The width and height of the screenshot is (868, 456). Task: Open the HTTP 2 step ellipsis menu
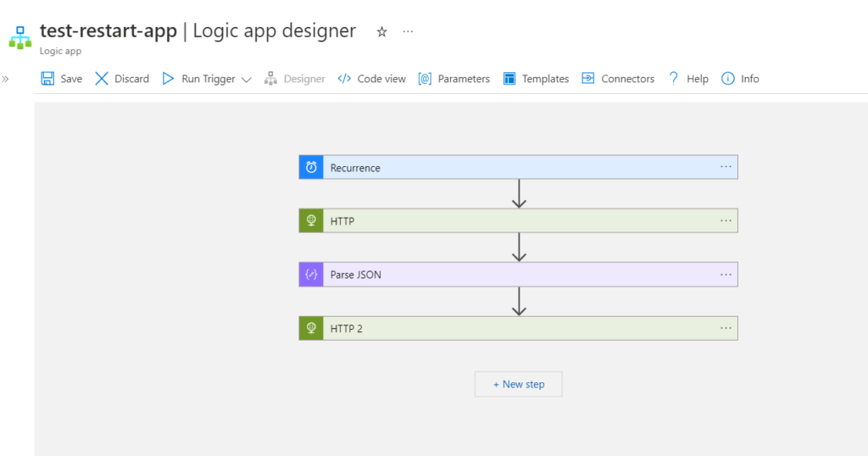coord(726,328)
